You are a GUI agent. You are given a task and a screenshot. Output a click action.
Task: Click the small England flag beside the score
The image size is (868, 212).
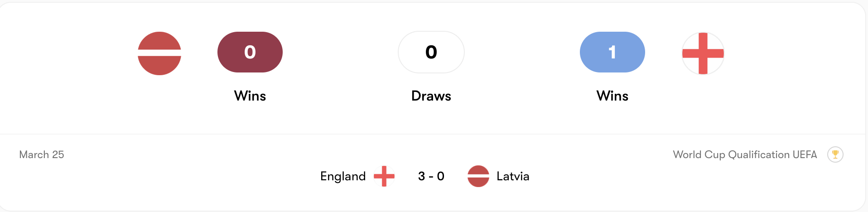[384, 176]
